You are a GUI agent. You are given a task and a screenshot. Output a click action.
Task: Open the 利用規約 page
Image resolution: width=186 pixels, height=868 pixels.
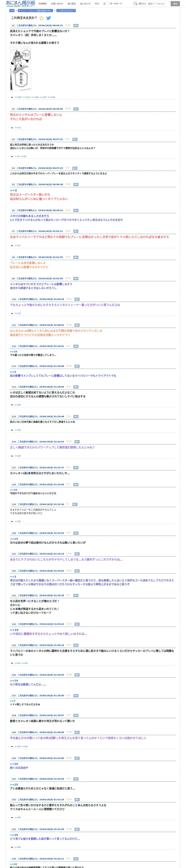pos(43,4)
